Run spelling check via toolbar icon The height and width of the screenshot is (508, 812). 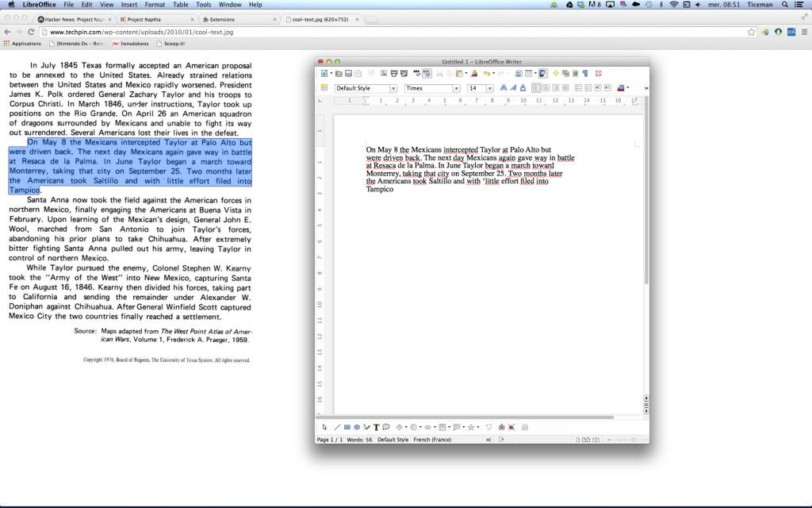tap(416, 73)
